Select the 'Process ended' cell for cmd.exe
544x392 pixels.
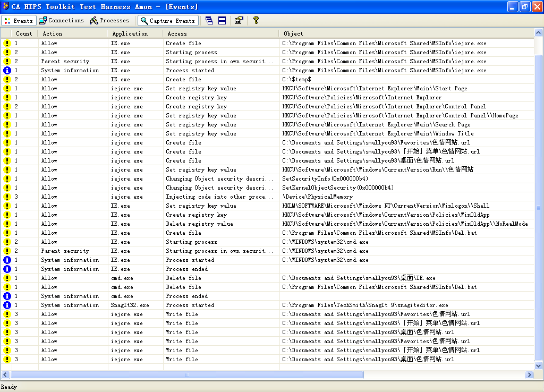click(x=186, y=296)
